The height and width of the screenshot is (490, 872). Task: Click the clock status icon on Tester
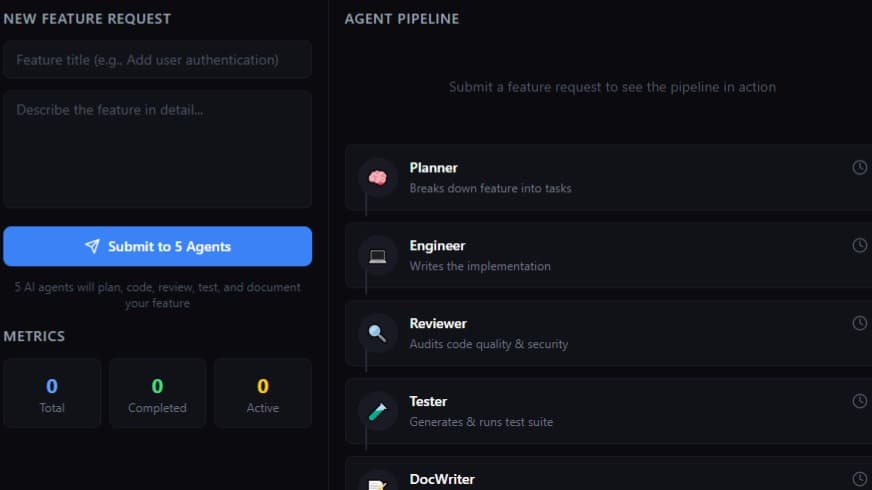(859, 401)
